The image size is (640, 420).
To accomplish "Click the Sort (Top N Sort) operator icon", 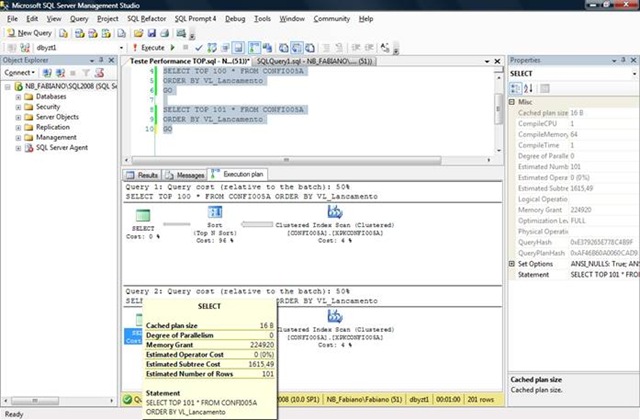I will (213, 211).
